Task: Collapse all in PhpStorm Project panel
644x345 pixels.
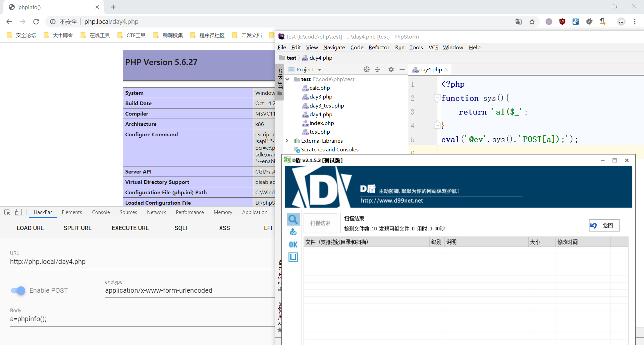Action: click(x=377, y=69)
